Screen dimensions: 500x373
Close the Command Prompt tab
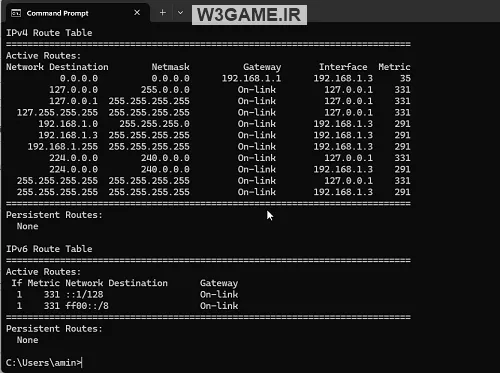point(137,13)
